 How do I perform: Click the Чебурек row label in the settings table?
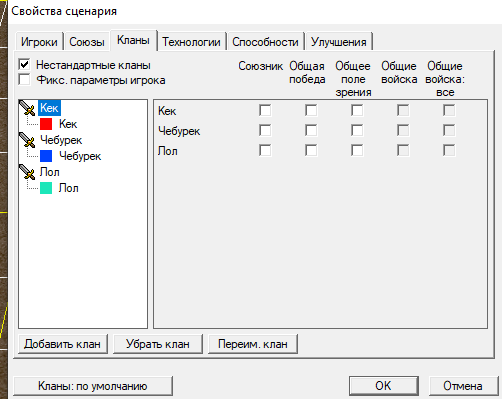[x=179, y=131]
